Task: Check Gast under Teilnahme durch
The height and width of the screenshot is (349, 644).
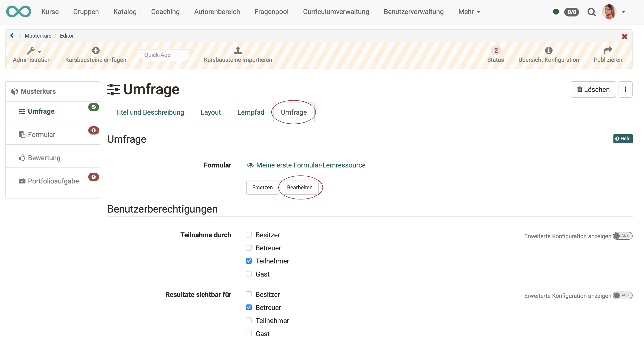Action: click(x=249, y=274)
